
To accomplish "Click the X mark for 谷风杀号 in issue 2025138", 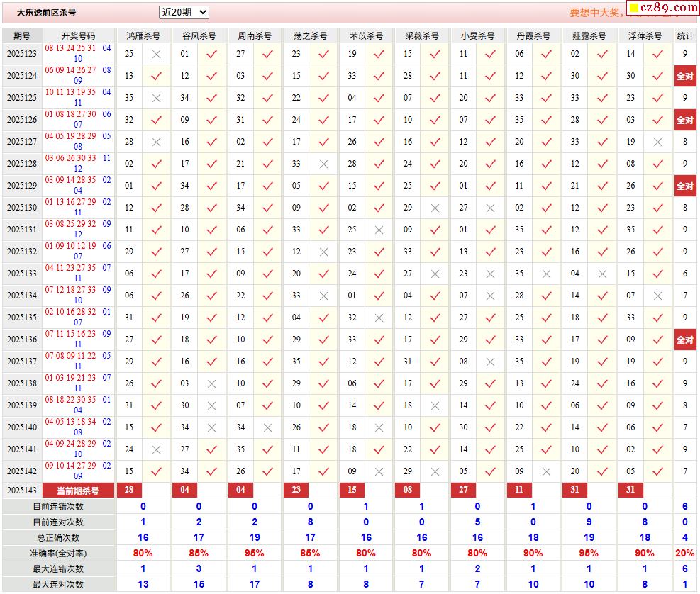I will [211, 383].
